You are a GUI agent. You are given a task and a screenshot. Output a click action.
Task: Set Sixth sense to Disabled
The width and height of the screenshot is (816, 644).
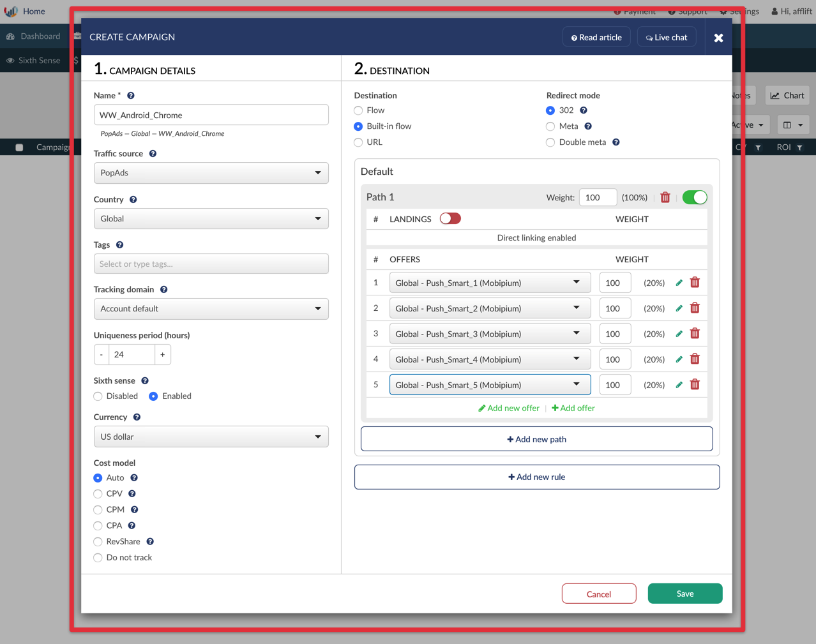tap(98, 396)
